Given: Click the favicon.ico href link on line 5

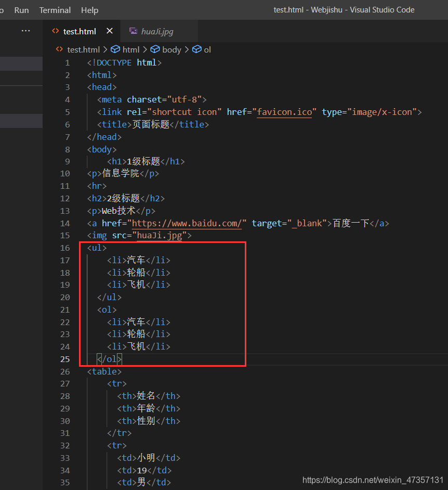Looking at the screenshot, I should 284,112.
